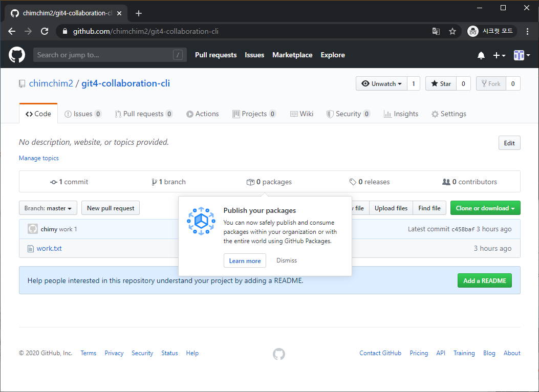
Task: Click the Find file button
Action: click(429, 208)
